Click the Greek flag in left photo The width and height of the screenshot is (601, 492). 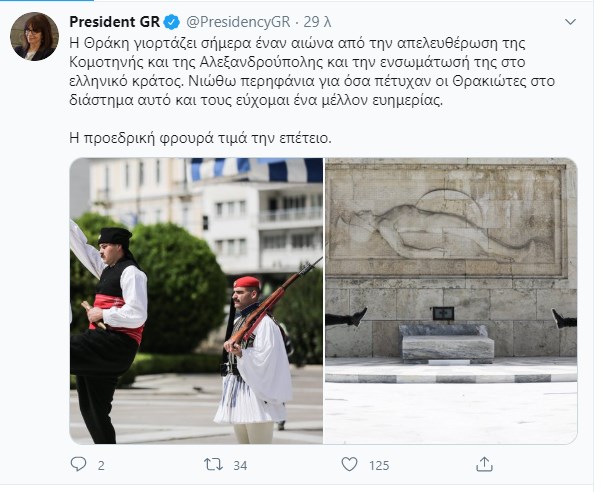point(257,169)
